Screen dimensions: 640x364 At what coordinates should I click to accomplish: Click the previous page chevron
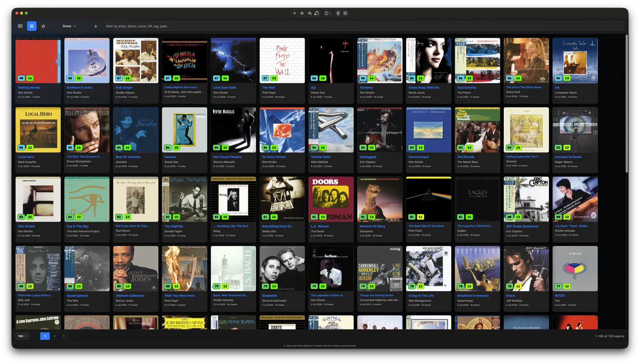coord(36,336)
